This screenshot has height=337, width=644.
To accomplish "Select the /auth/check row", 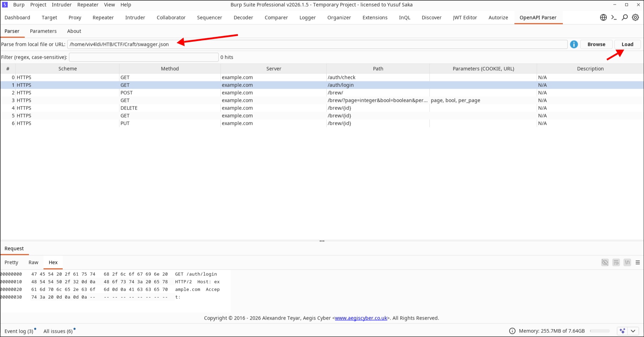I will (322, 77).
